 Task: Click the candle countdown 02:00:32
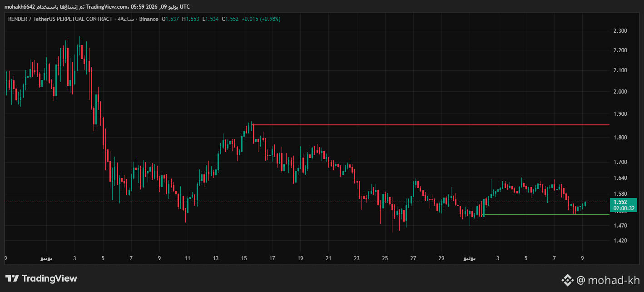[x=623, y=208]
